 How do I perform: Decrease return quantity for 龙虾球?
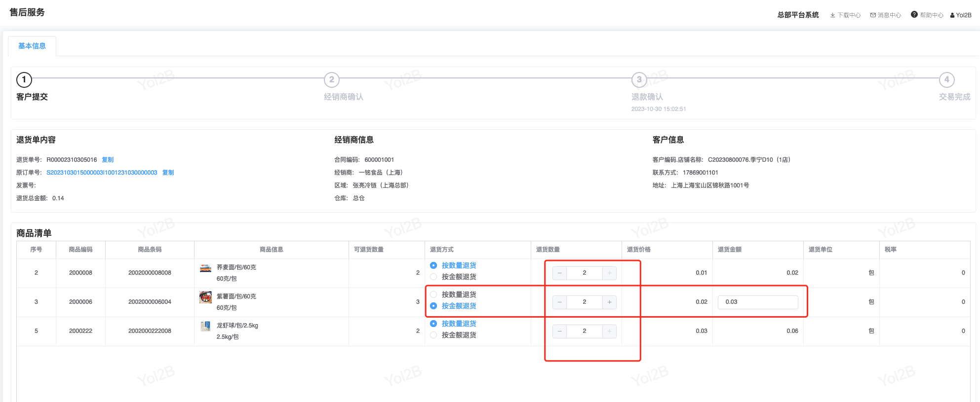(560, 331)
